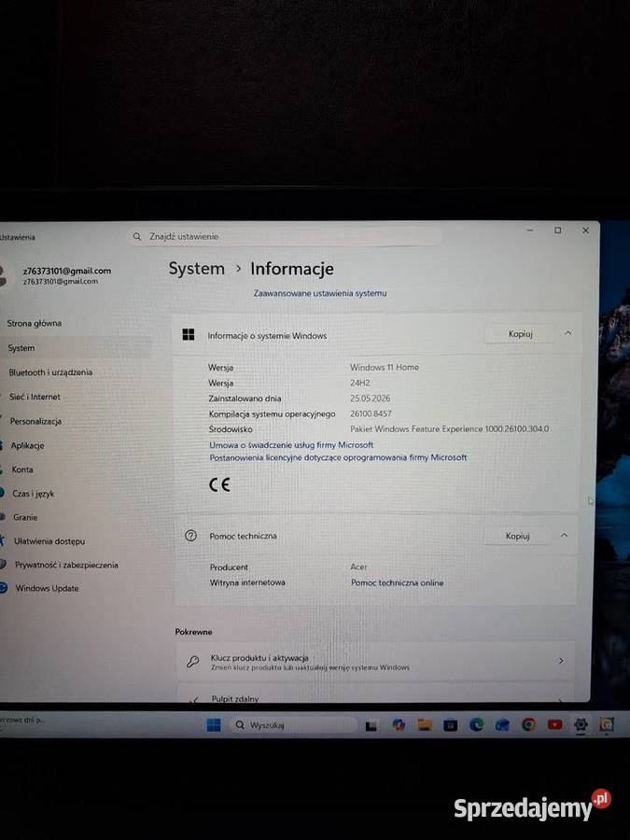Open Postanowienia licencyjne Microsoft link

tap(338, 457)
